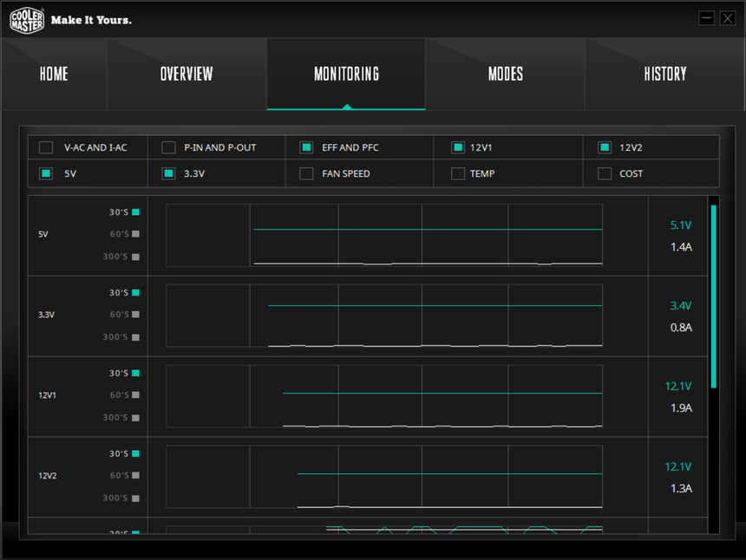The image size is (746, 560).
Task: Pick 300's interval for 12V2 graph
Action: pyautogui.click(x=135, y=498)
